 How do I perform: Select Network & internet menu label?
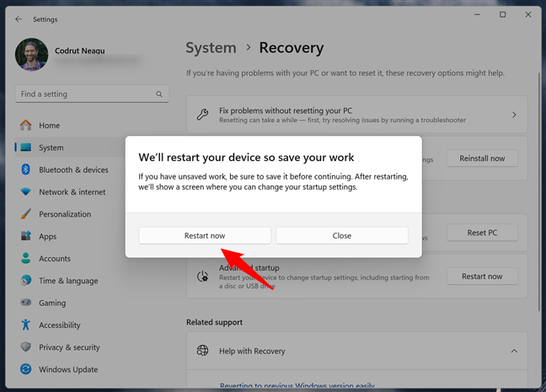tap(72, 192)
